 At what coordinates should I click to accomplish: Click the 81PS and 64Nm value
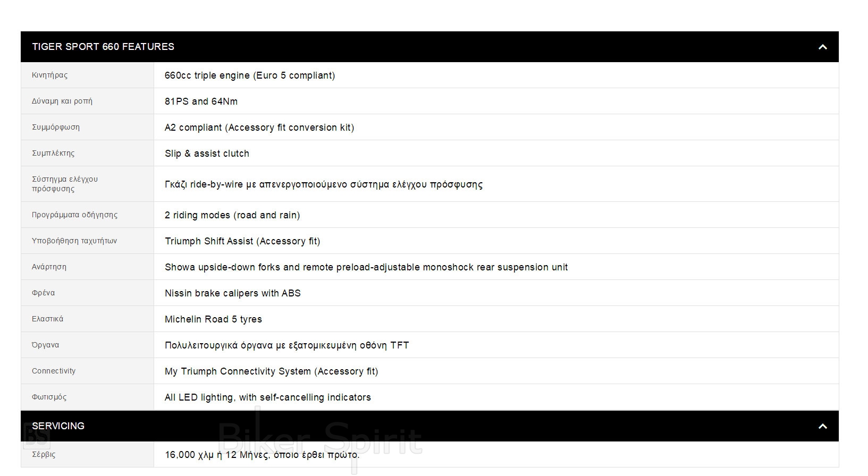click(201, 101)
